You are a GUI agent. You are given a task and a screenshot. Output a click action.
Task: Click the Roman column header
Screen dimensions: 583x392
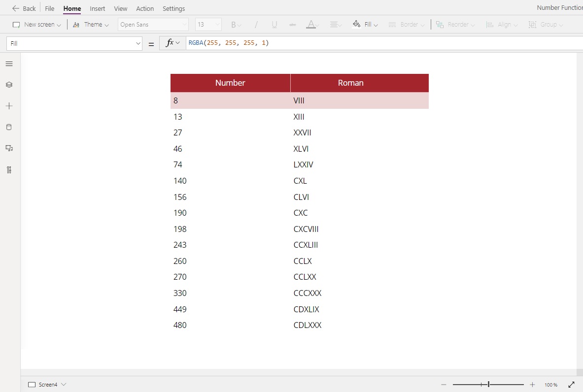click(x=360, y=83)
